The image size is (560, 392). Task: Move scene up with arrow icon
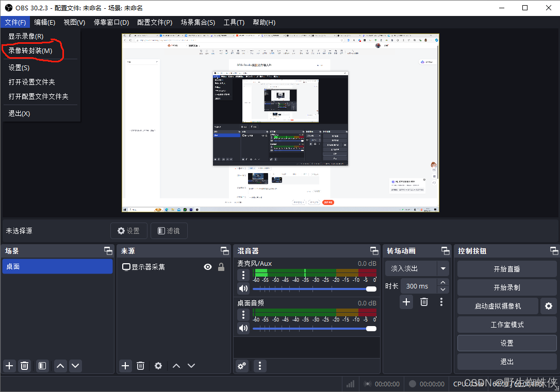pos(60,366)
